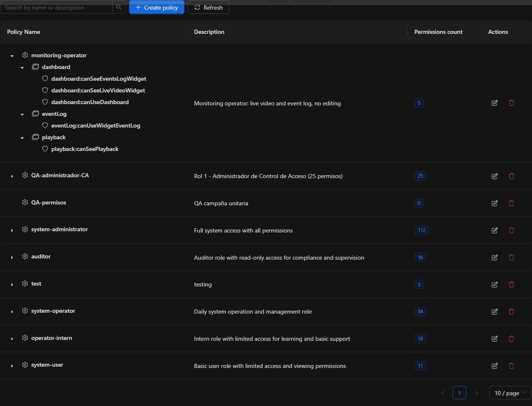The image size is (532, 406).
Task: Edit the QA-permisos policy
Action: coord(494,203)
